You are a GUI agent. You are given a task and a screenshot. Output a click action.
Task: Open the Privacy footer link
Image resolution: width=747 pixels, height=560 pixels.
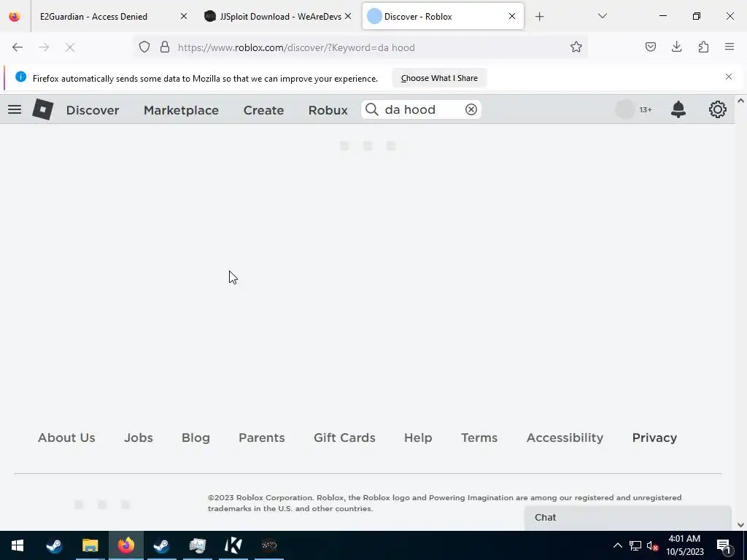click(654, 437)
